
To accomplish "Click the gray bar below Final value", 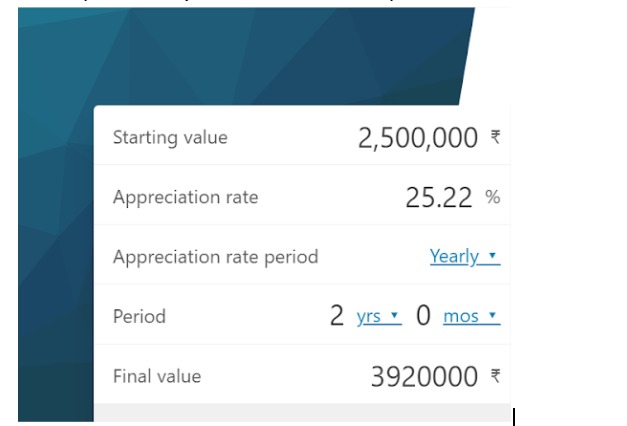I will tap(302, 412).
